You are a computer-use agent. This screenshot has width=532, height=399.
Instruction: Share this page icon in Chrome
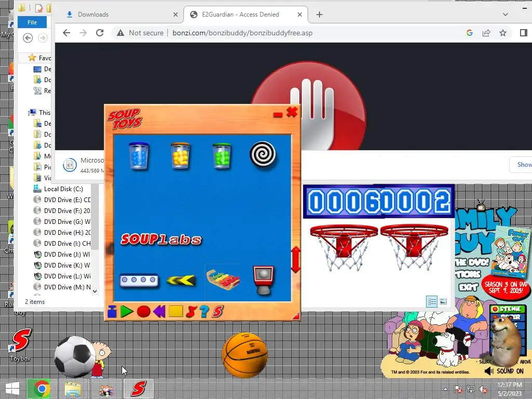pyautogui.click(x=486, y=33)
